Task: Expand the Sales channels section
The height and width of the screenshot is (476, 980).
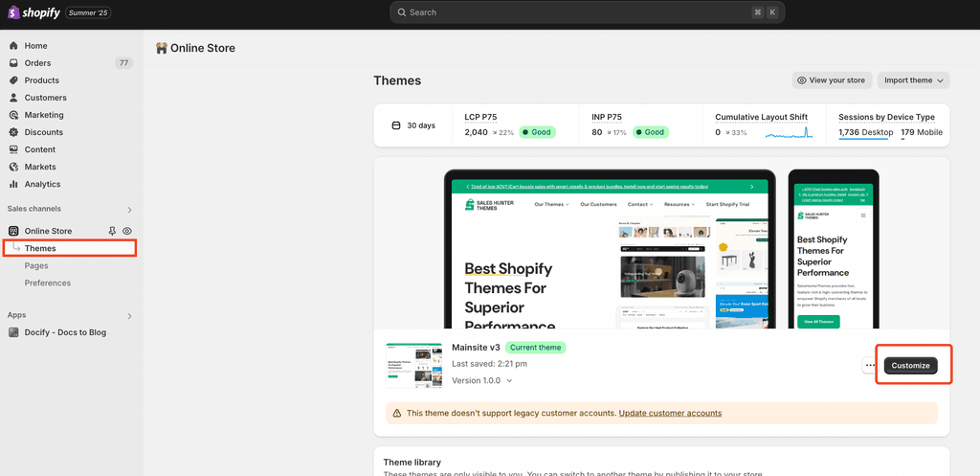Action: click(x=129, y=210)
